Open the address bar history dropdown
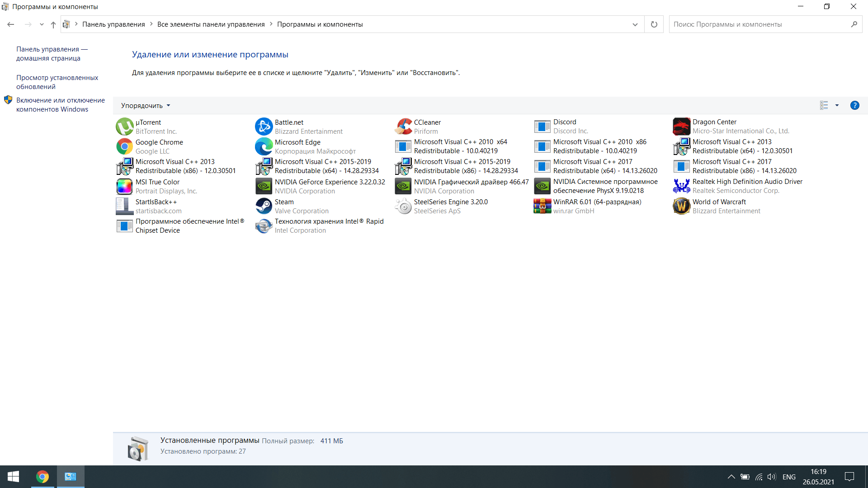Image resolution: width=868 pixels, height=488 pixels. click(x=635, y=24)
